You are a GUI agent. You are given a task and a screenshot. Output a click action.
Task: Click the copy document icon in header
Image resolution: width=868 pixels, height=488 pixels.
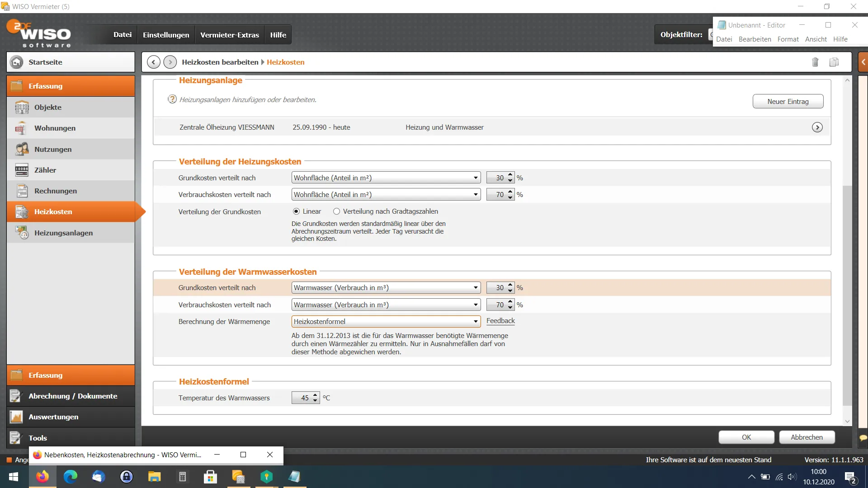[x=834, y=62]
